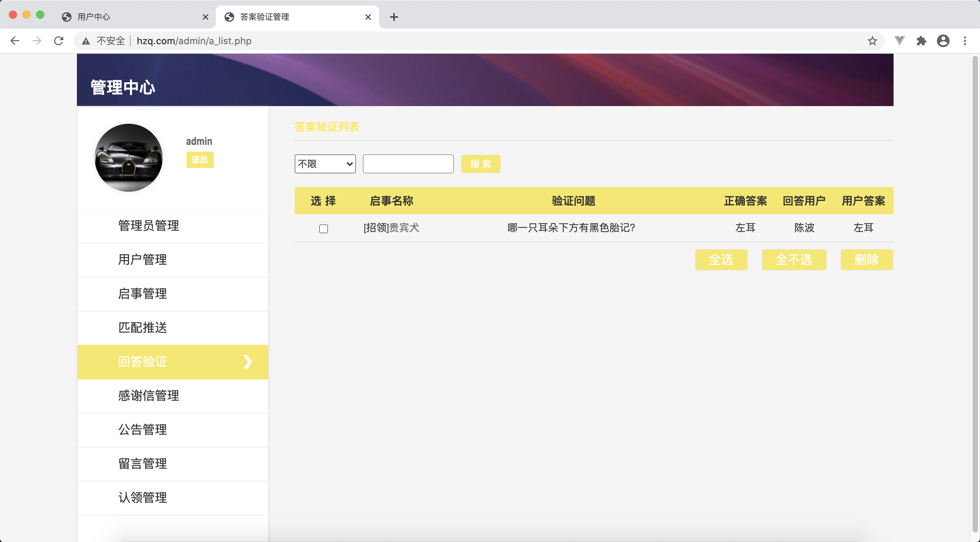Click the 全选 select-all button
The width and height of the screenshot is (980, 542).
tap(721, 259)
